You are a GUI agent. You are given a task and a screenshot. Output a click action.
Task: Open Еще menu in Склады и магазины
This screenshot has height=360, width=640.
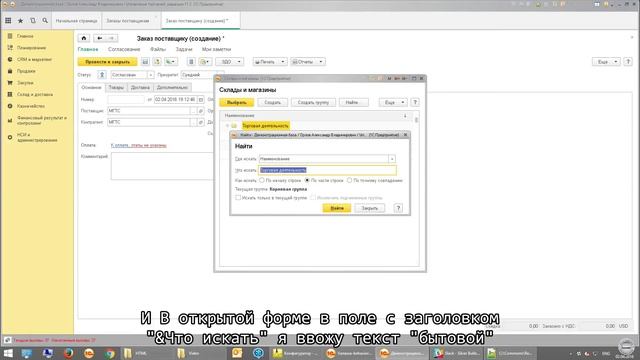[x=393, y=102]
